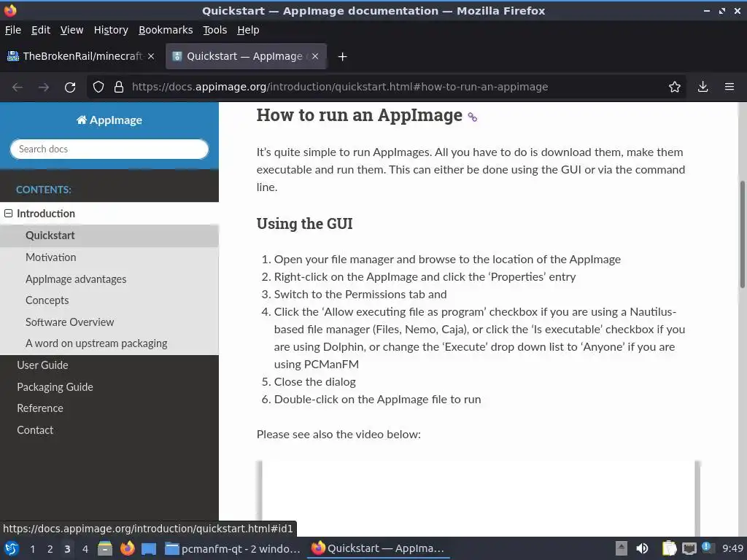Open the Tools menu

(x=215, y=30)
